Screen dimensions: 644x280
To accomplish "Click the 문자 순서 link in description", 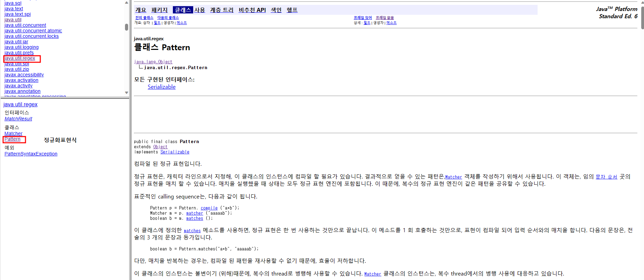I will point(606,177).
